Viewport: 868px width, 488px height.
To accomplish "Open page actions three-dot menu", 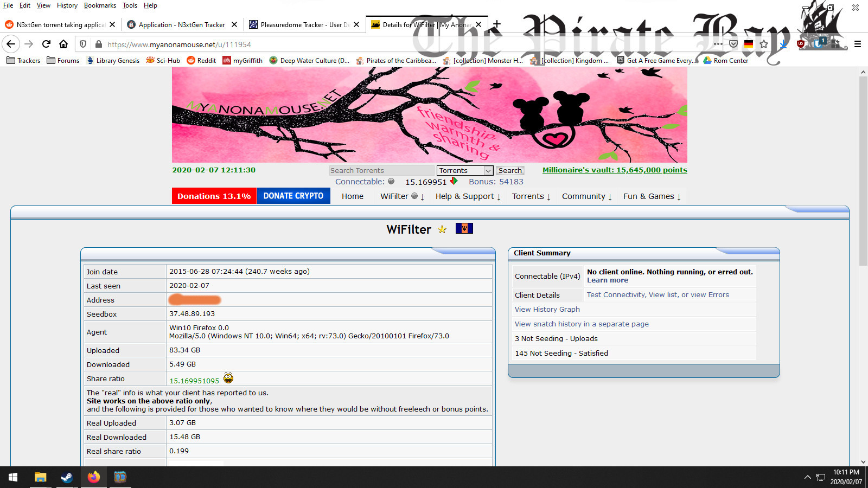I will pyautogui.click(x=718, y=44).
